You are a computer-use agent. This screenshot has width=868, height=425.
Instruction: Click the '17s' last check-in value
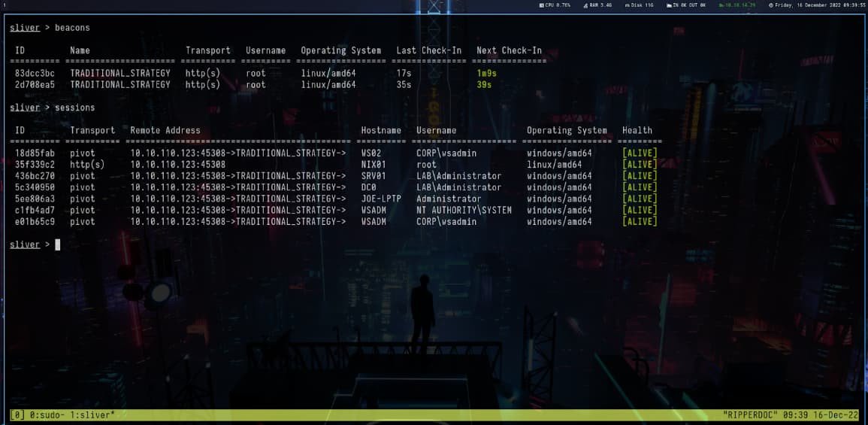(404, 73)
